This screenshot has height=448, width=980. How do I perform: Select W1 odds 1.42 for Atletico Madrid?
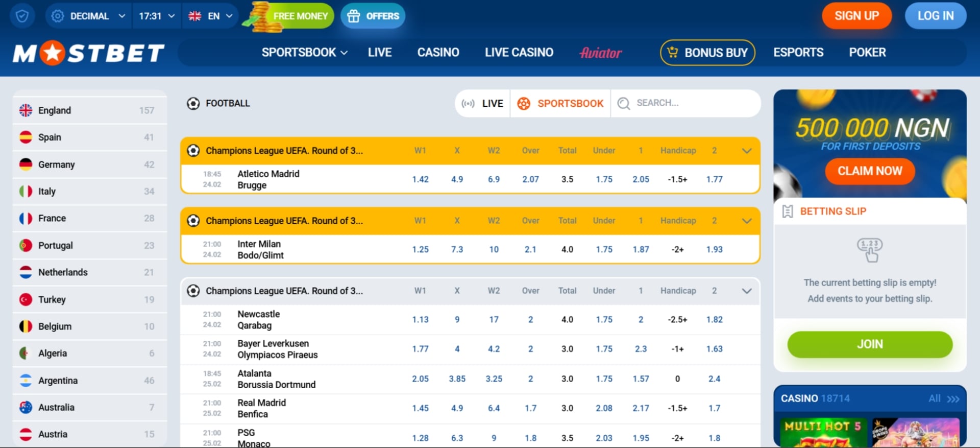click(420, 179)
